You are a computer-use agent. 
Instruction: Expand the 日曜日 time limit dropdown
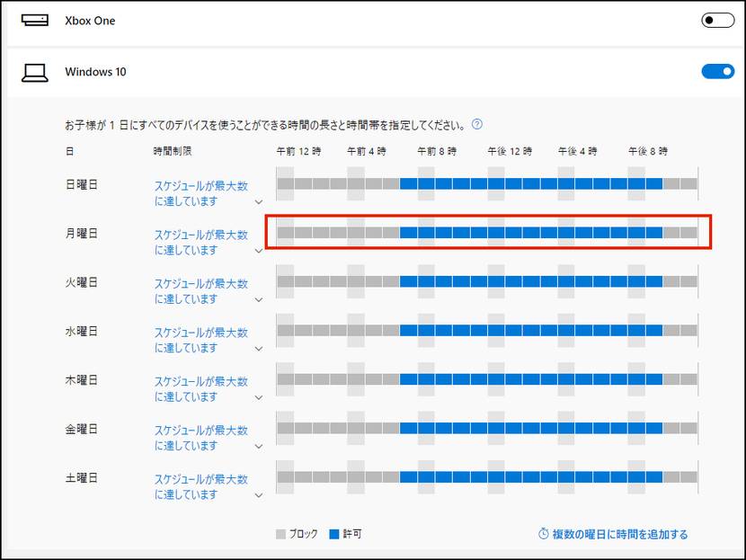259,201
